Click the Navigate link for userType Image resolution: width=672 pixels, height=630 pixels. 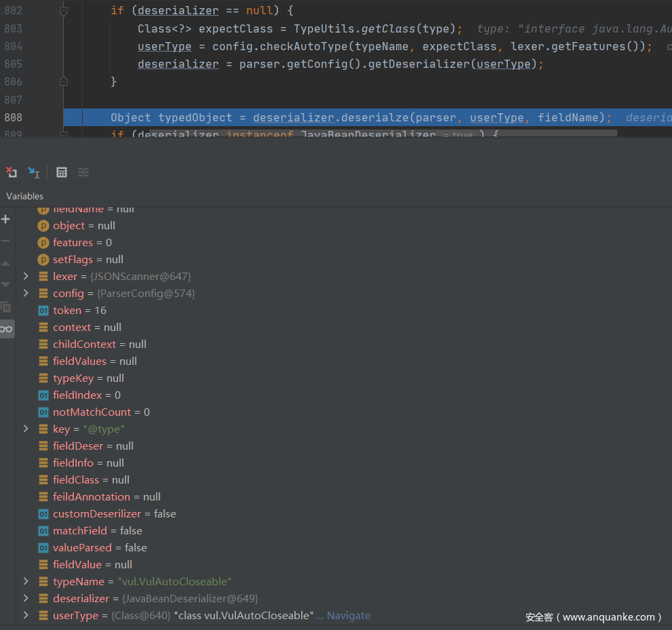pyautogui.click(x=349, y=616)
